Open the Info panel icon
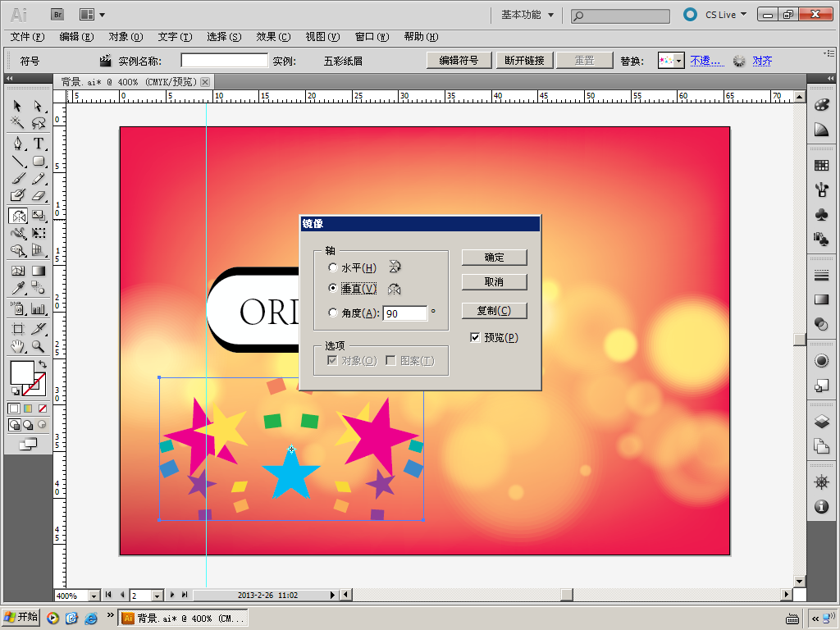 821,506
